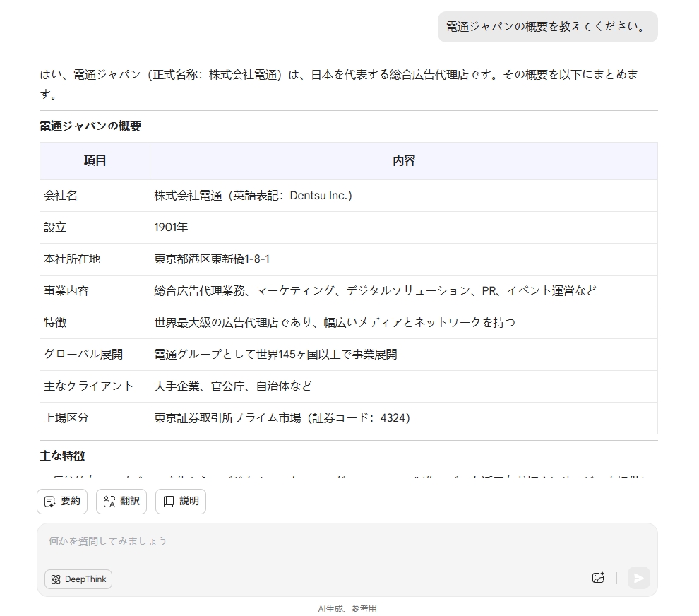Click the 会社名 cell
The image size is (699, 616).
(x=95, y=196)
